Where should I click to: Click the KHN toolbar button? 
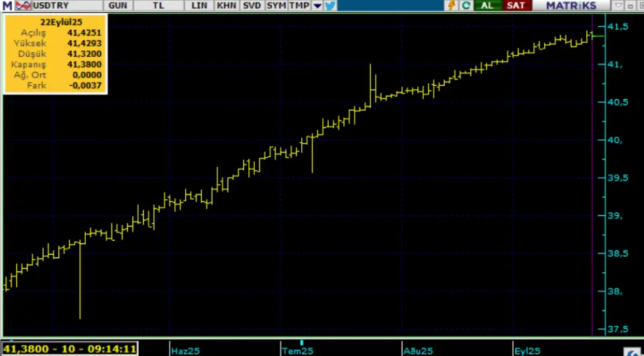click(x=227, y=6)
